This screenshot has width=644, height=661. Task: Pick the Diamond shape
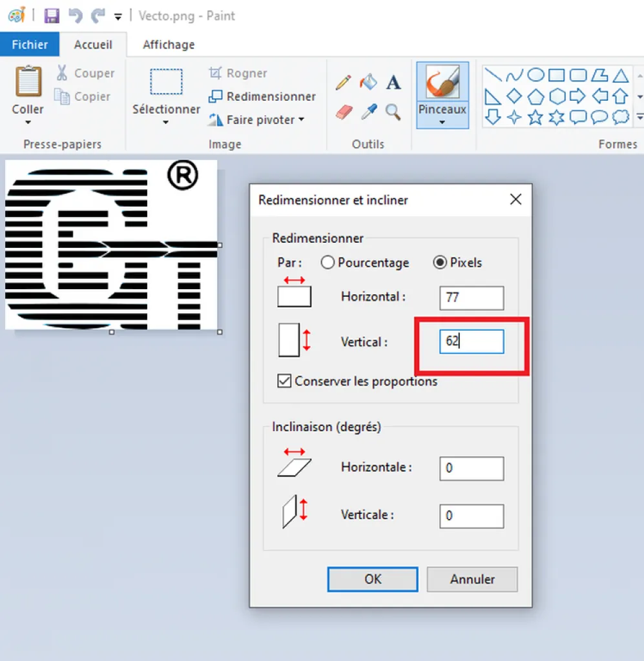(x=514, y=96)
